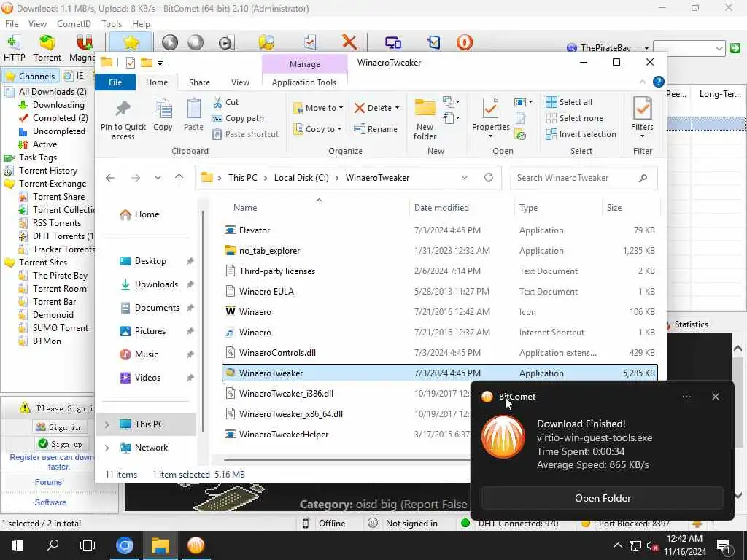This screenshot has width=747, height=560.
Task: Click Rename in the Organize group
Action: [x=376, y=129]
